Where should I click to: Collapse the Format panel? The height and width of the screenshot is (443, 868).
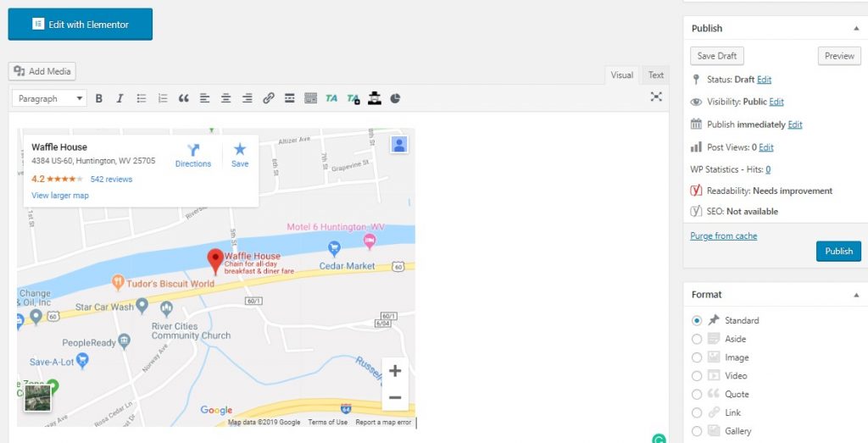855,295
